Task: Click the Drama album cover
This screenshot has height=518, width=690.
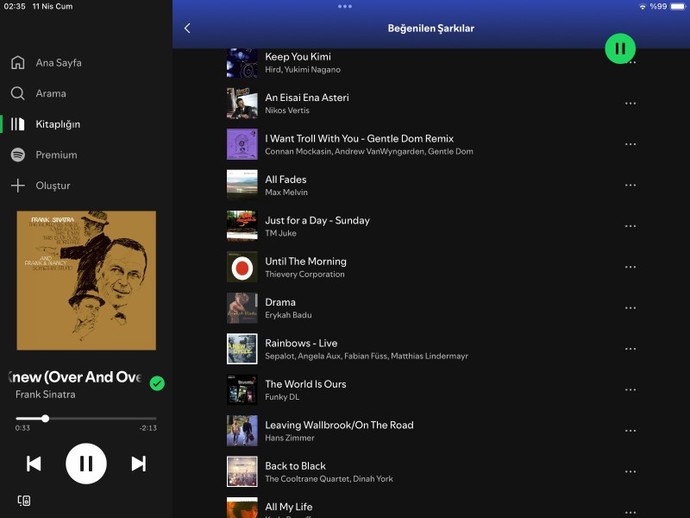Action: click(242, 308)
